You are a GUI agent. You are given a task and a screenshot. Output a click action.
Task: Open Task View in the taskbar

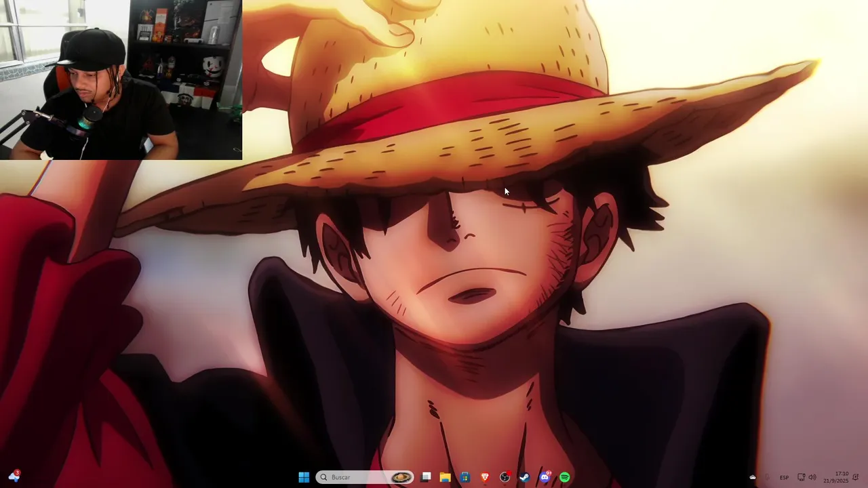[426, 477]
